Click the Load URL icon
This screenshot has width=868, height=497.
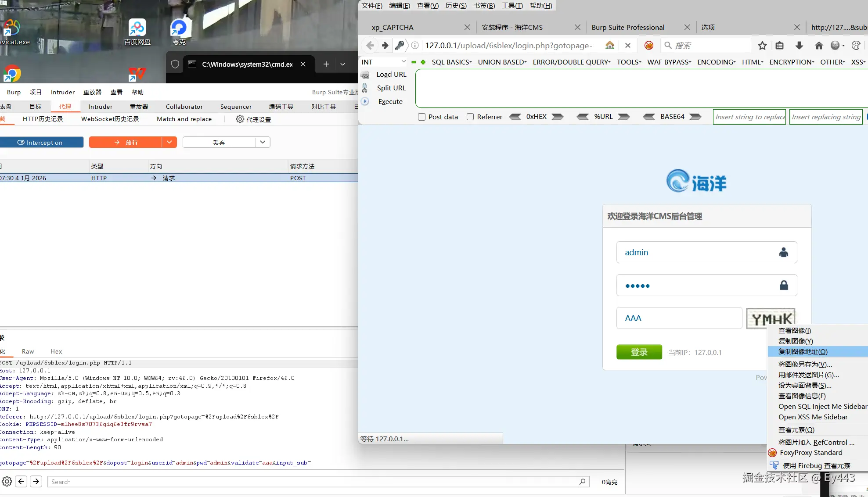pos(365,75)
